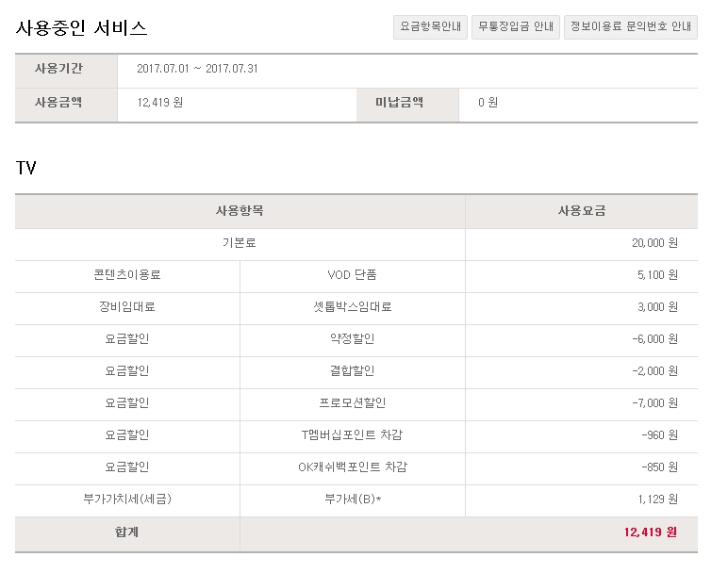Click the 사용항목 column header
This screenshot has height=573, width=728.
click(x=240, y=211)
